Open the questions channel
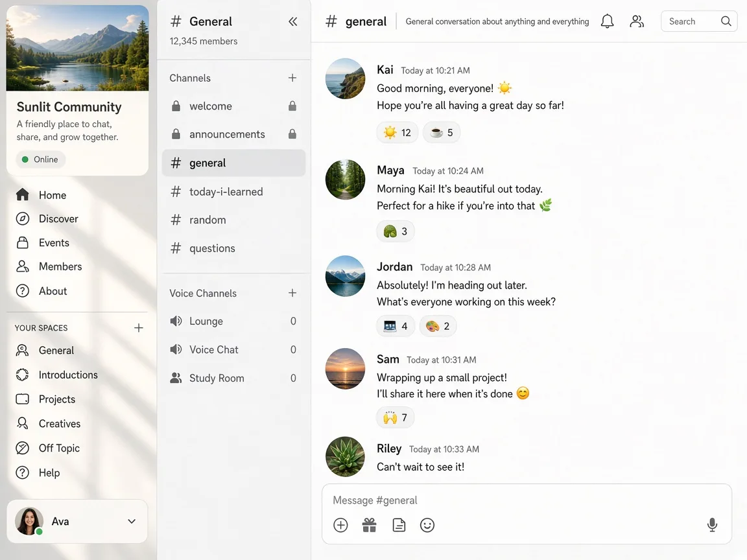 [x=234, y=248]
